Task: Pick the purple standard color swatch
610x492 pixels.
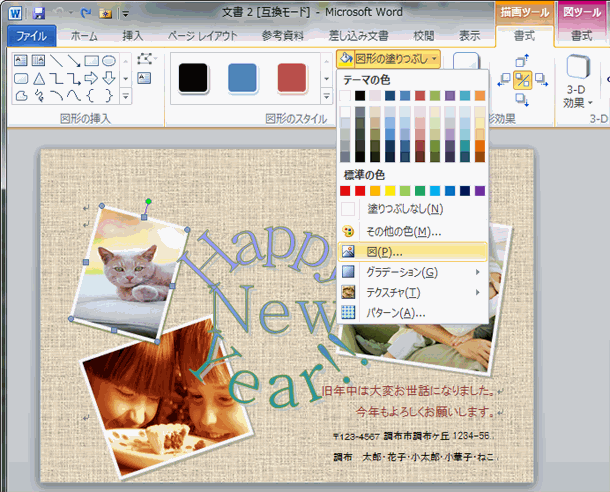Action: pyautogui.click(x=480, y=191)
